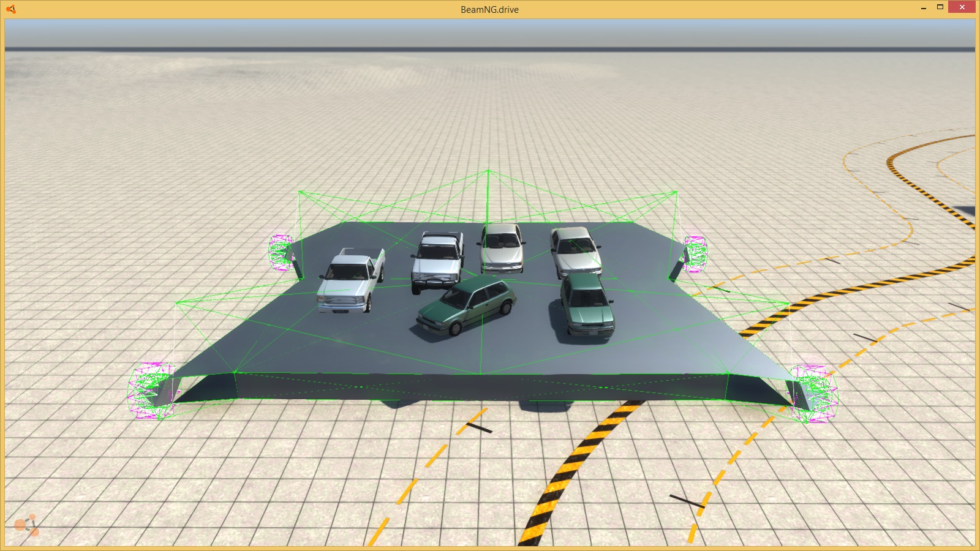
Task: Select the pickup truck with the bull bar
Action: [x=437, y=263]
